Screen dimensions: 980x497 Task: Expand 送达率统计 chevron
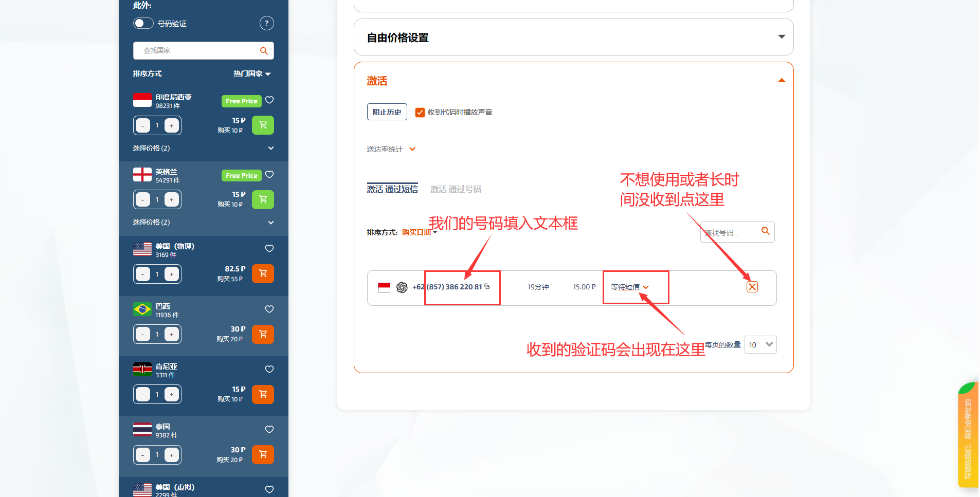[412, 149]
